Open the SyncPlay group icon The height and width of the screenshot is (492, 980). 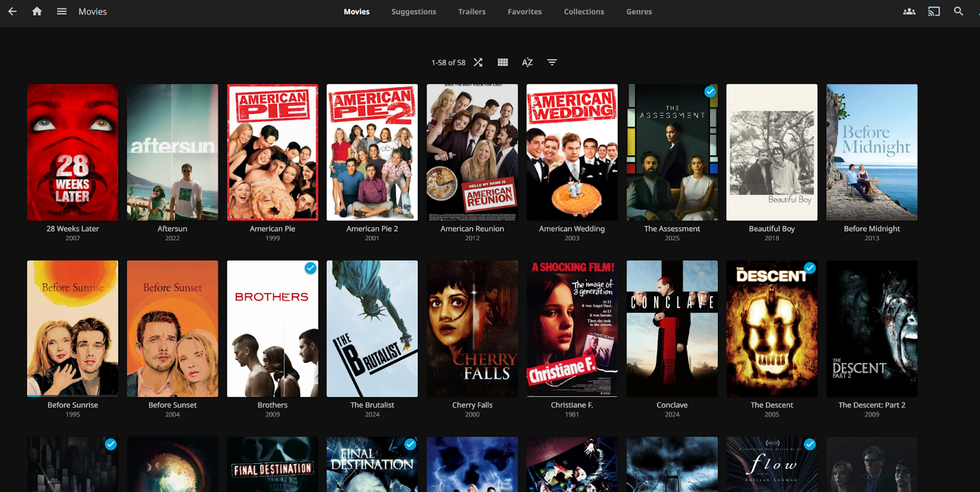coord(910,12)
